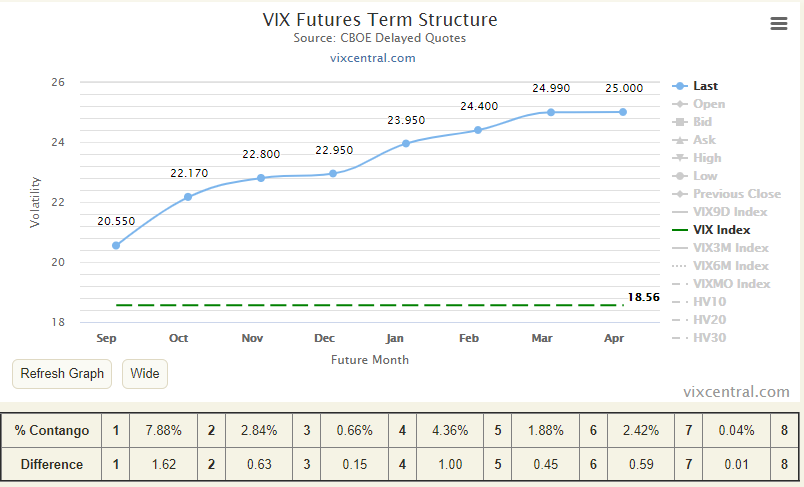Image resolution: width=804 pixels, height=487 pixels.
Task: Open the vixcentral.com link under title
Action: [373, 58]
